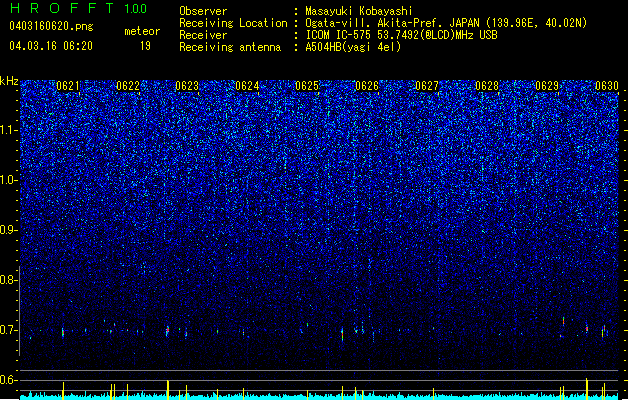
Task: Click the 1.0 frequency axis label
Action: click(x=9, y=180)
